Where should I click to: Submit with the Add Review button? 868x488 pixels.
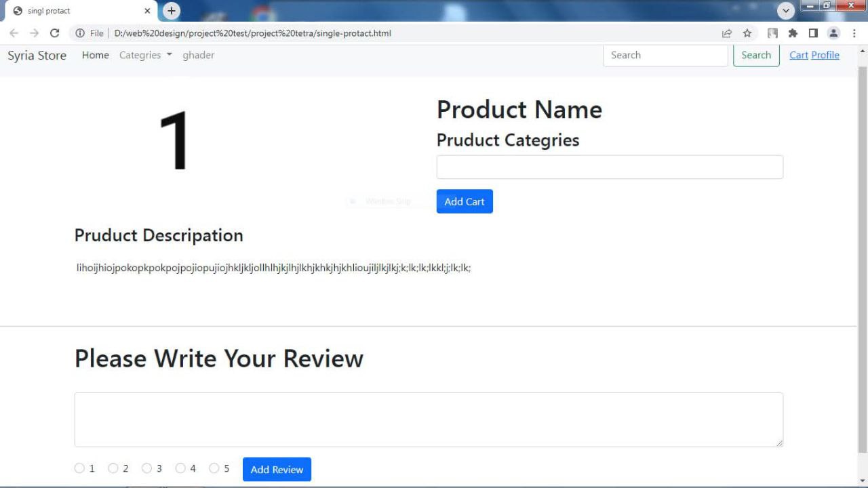pyautogui.click(x=277, y=470)
